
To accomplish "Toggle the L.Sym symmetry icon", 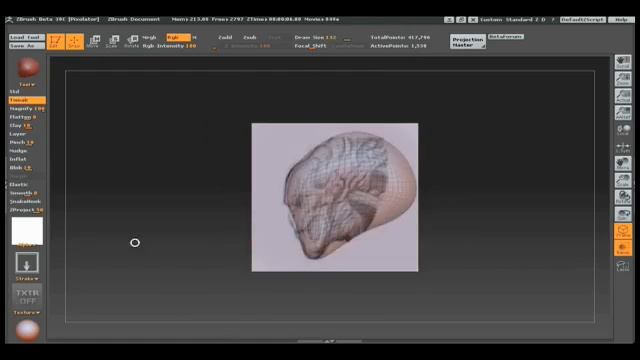I will click(623, 147).
